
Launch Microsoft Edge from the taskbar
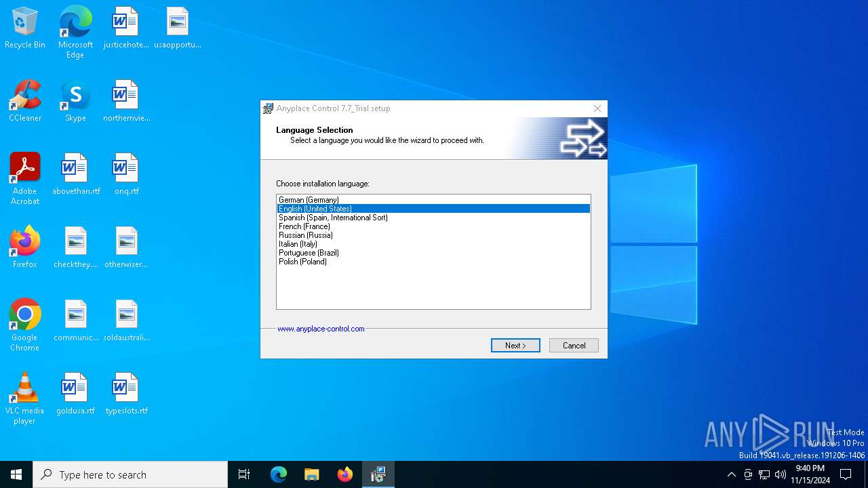coord(279,474)
